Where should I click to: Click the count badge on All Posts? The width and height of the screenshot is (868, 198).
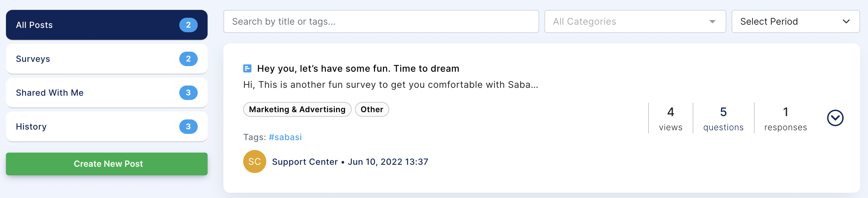click(x=188, y=25)
